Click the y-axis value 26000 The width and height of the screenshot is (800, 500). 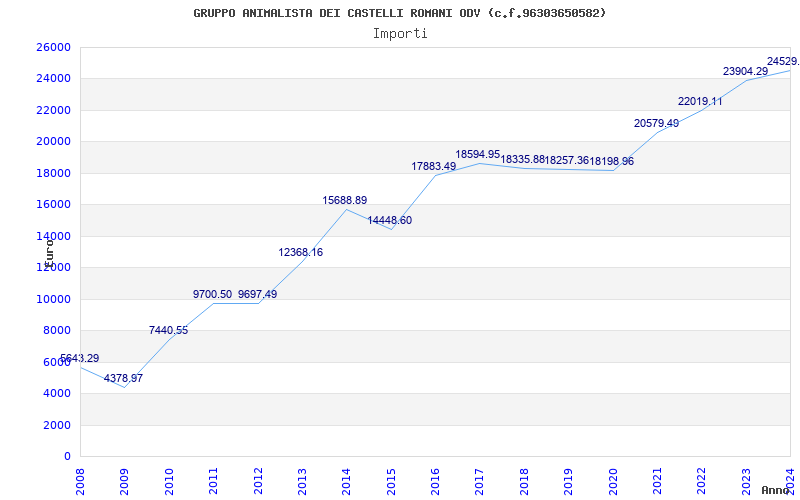[x=53, y=47]
